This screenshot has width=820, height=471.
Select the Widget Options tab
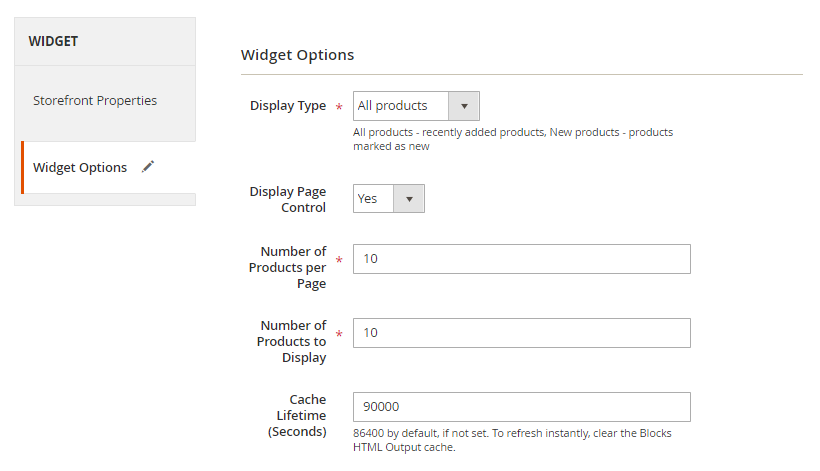click(80, 167)
